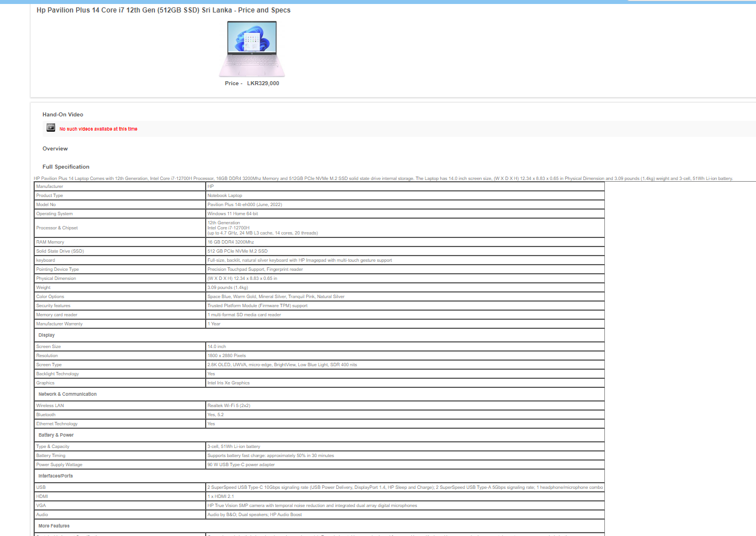Select 'Windows 11 Home 64-bit' value
This screenshot has width=756, height=536.
point(233,213)
